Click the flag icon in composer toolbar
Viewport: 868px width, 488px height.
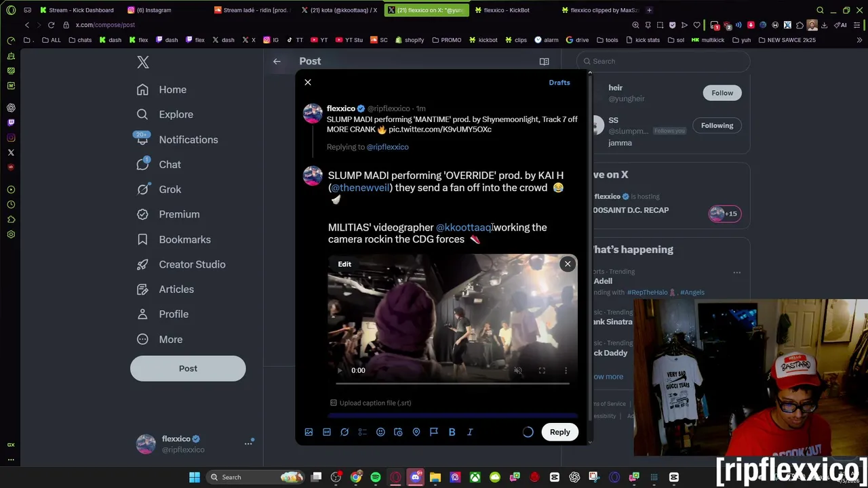[434, 432]
